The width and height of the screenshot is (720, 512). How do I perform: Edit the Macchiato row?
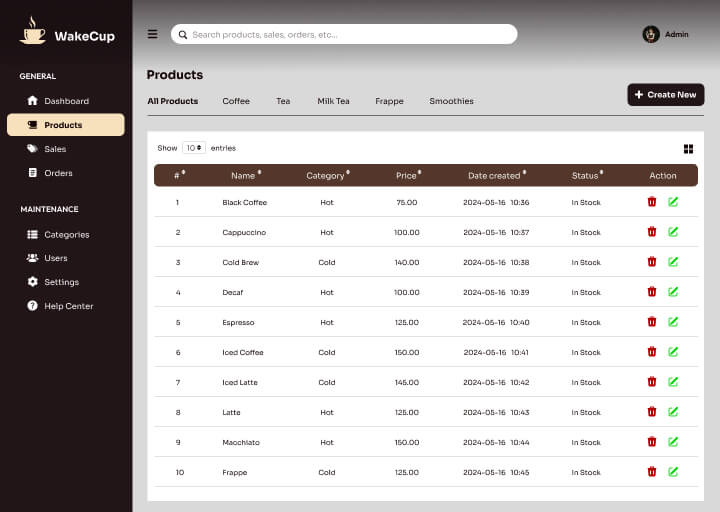coord(673,442)
